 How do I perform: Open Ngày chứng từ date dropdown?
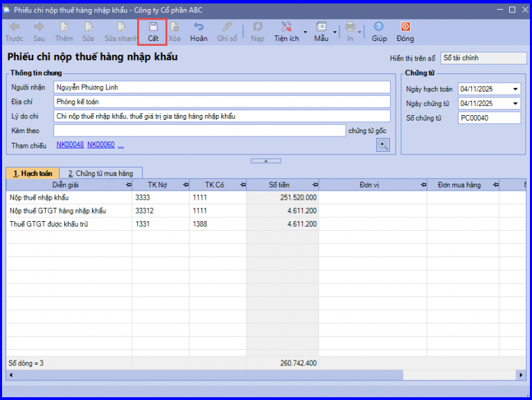515,103
